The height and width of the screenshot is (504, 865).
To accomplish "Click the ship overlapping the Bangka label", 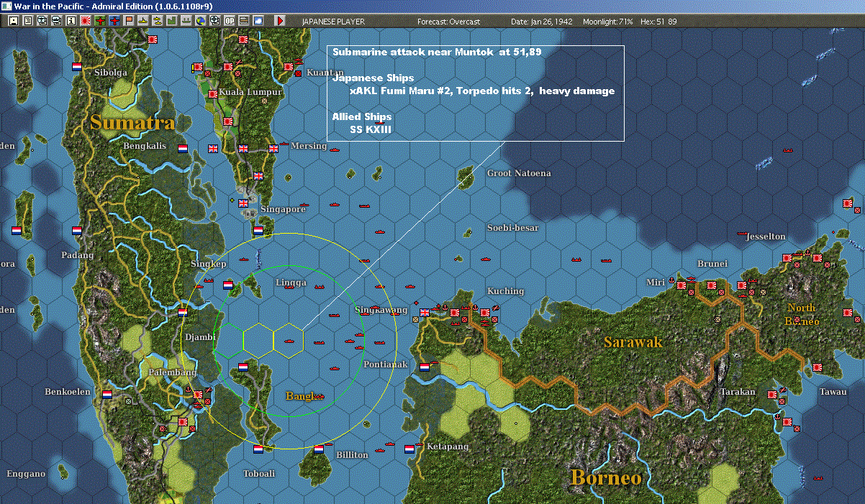I will (320, 396).
